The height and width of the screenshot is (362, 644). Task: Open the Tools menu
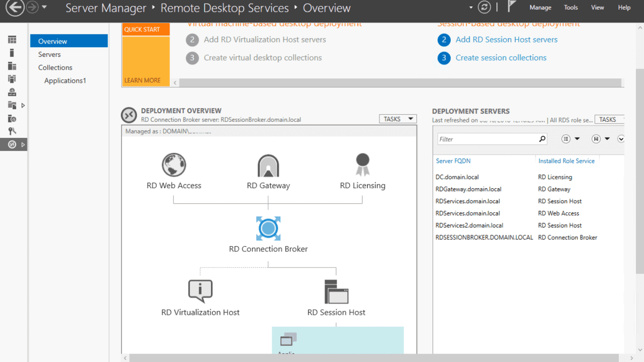571,8
